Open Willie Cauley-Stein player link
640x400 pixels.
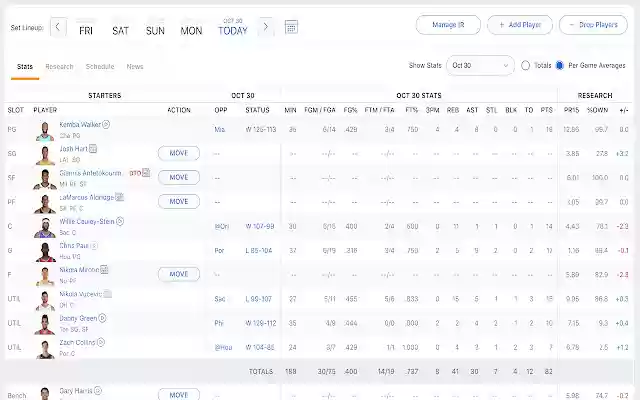87,221
